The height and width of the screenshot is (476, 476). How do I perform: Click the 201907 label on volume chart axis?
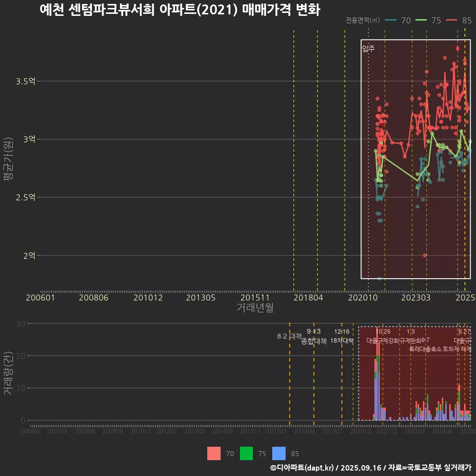tap(332, 431)
